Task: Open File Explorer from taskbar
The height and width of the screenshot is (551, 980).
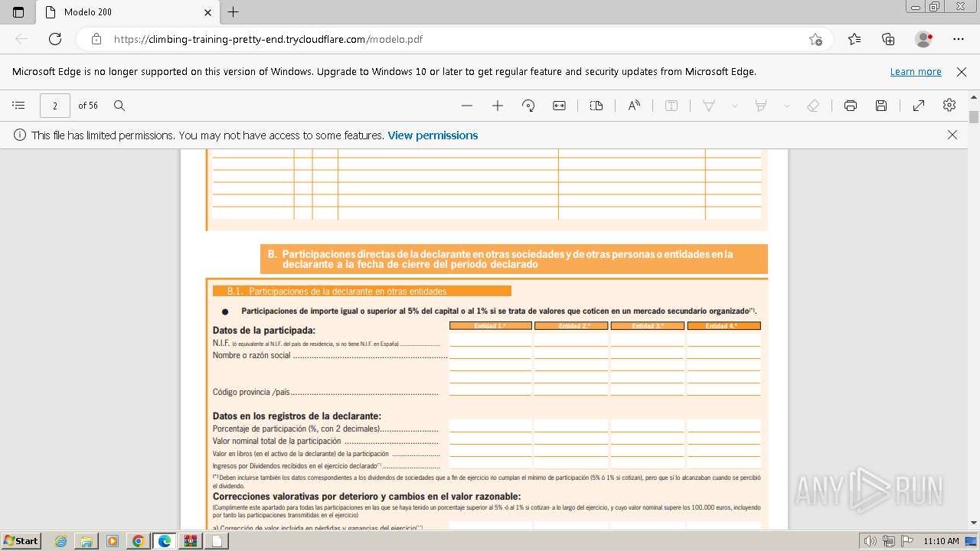Action: 87,541
